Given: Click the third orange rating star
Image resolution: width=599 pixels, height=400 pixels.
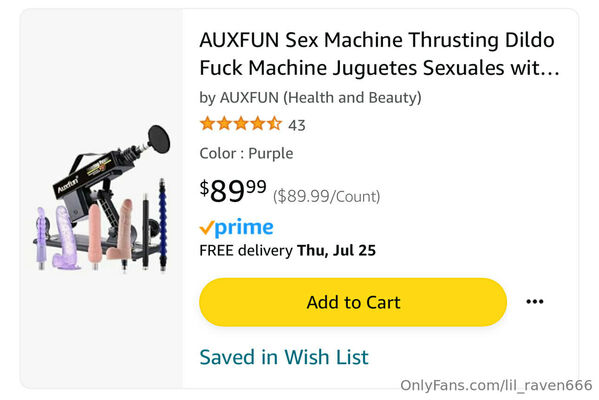Looking at the screenshot, I should [241, 124].
